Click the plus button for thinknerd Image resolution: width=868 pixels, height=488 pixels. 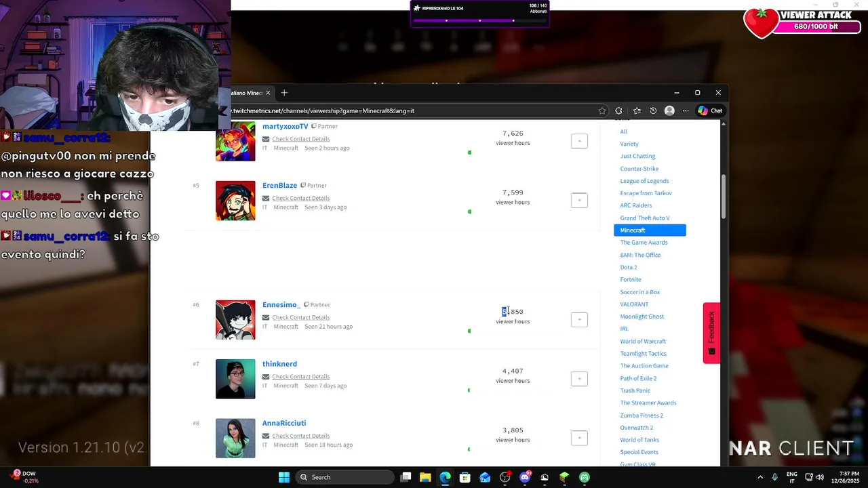coord(579,378)
